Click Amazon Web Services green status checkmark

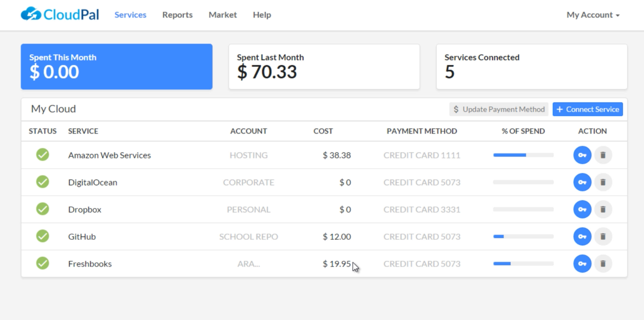[43, 154]
